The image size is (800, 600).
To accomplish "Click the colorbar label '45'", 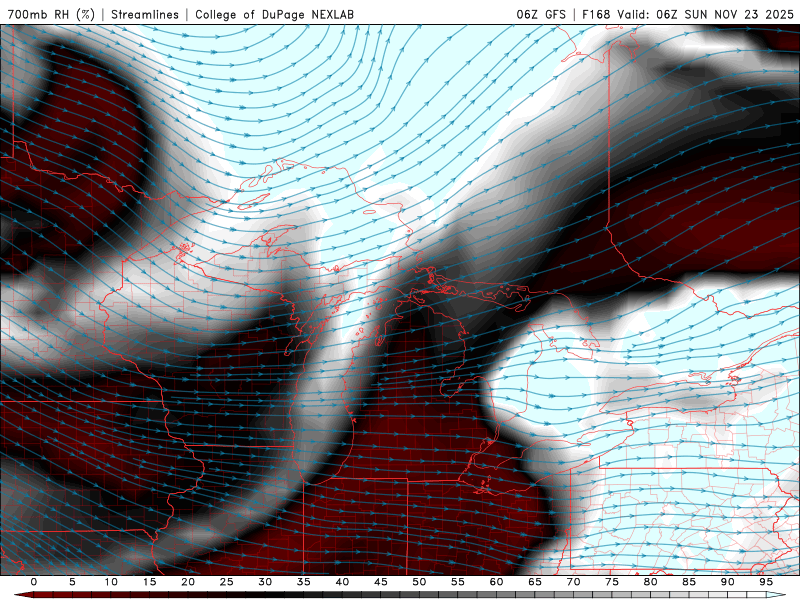I will (x=381, y=582).
